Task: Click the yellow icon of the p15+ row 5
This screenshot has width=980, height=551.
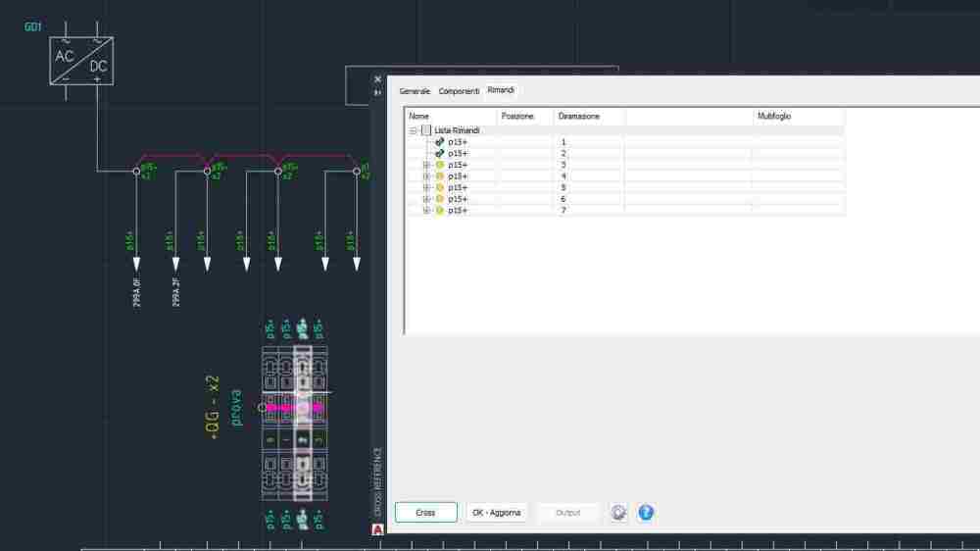Action: point(439,187)
